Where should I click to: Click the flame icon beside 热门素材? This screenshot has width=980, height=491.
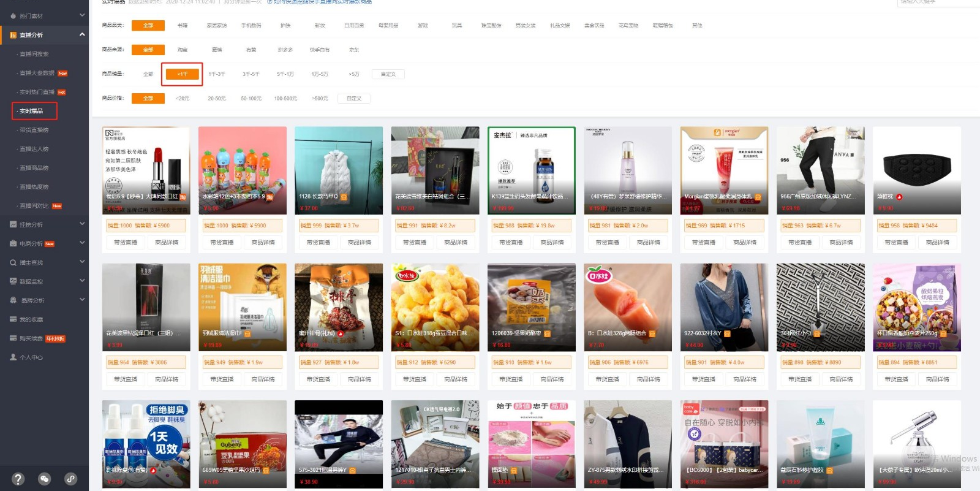13,16
